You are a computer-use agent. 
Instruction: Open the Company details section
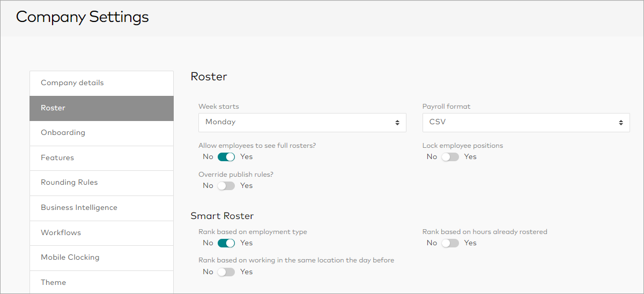click(101, 83)
